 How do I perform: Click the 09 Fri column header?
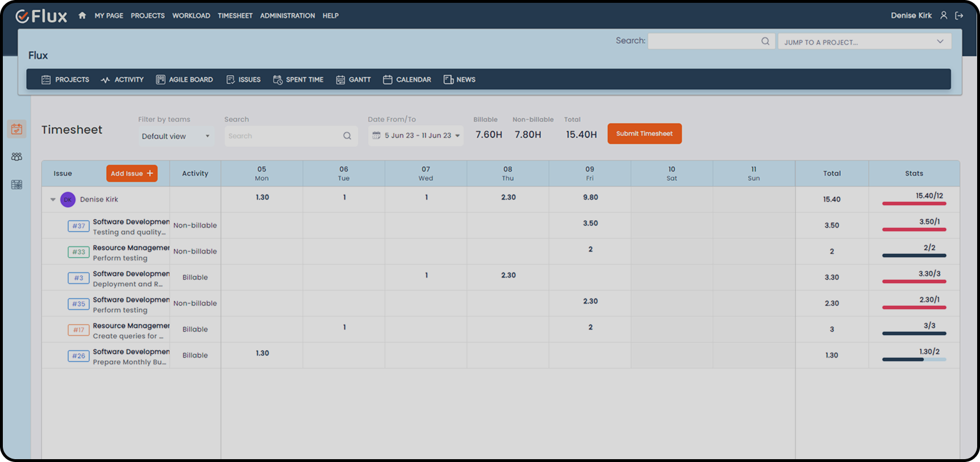click(x=590, y=174)
